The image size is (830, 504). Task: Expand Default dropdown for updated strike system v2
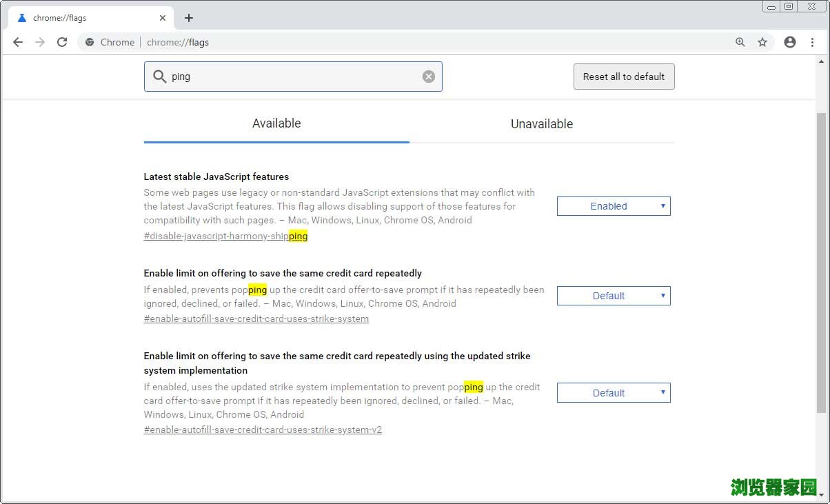614,393
